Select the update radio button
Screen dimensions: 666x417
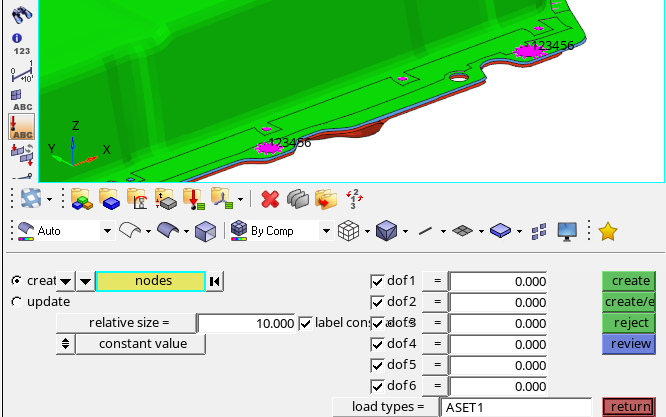coord(17,302)
